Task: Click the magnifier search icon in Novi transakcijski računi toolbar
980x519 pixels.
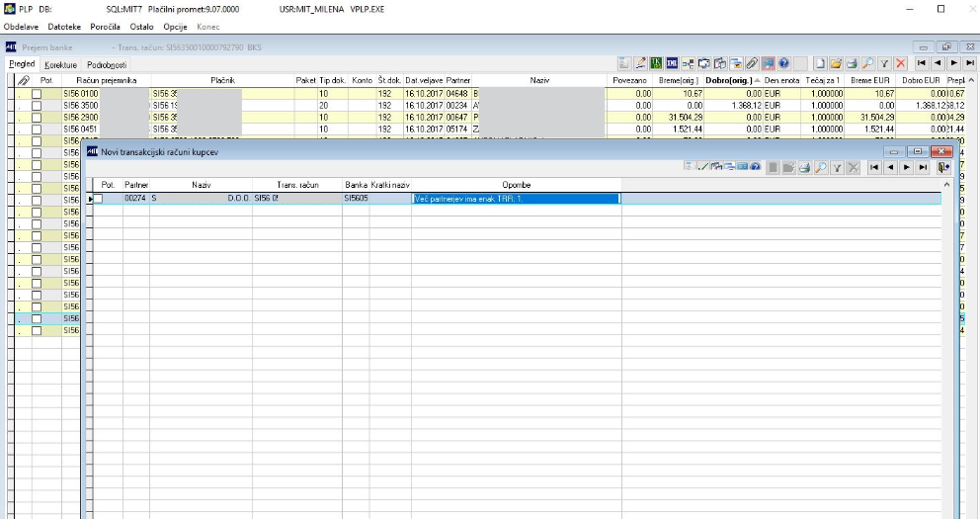Action: pos(821,167)
